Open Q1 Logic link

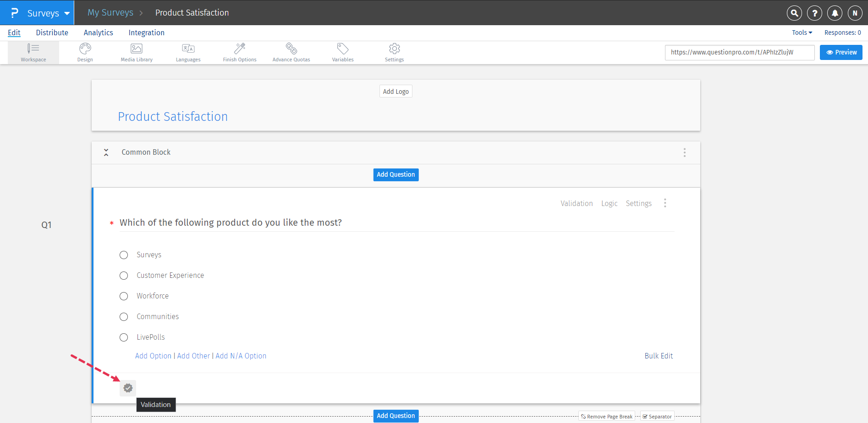click(610, 203)
